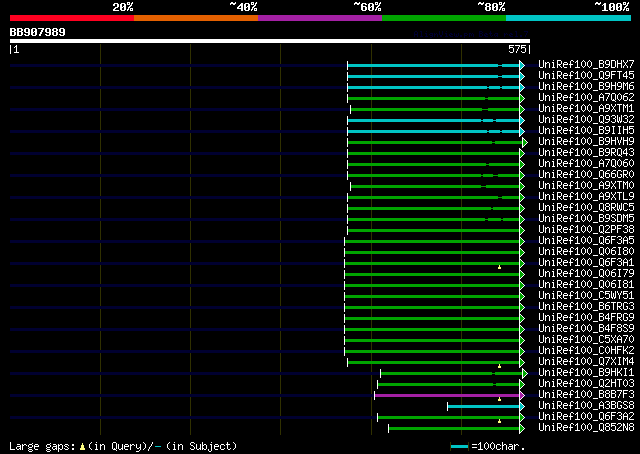
Task: Select the cyan ~100% identity legend segment
Action: (x=569, y=18)
